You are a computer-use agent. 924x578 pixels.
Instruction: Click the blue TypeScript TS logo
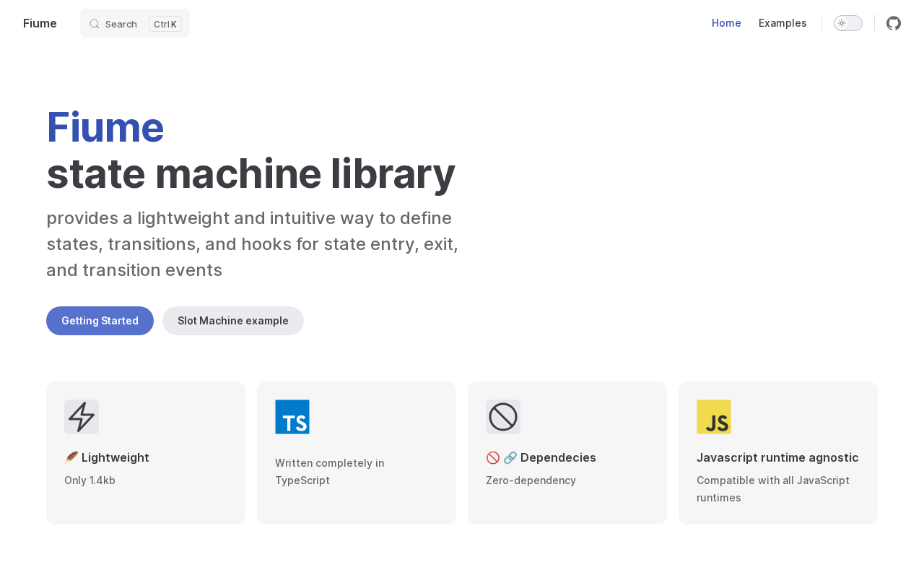coord(292,417)
